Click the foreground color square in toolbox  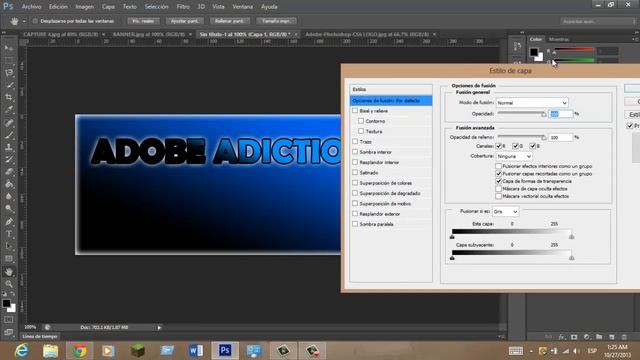pyautogui.click(x=6, y=303)
